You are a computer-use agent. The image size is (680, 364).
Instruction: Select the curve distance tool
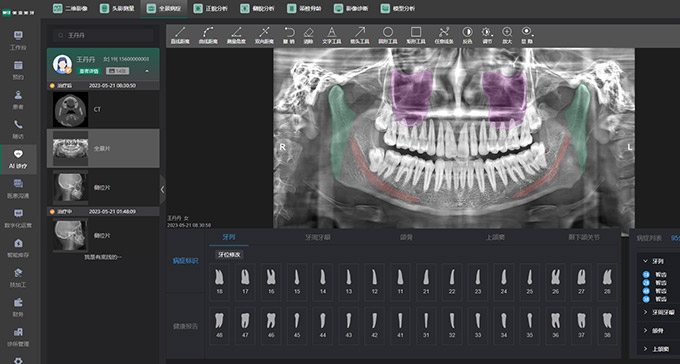coord(208,35)
